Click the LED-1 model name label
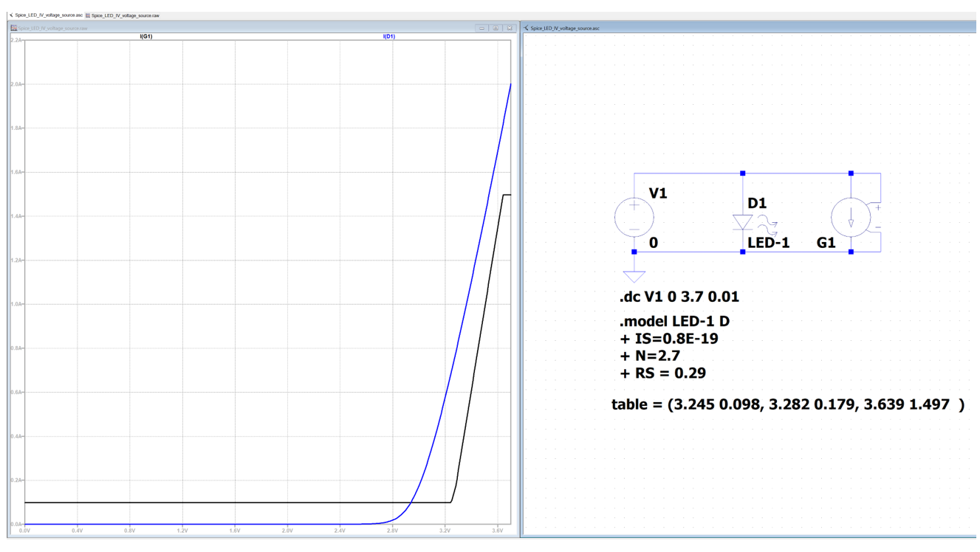This screenshot has width=980, height=552. tap(768, 242)
